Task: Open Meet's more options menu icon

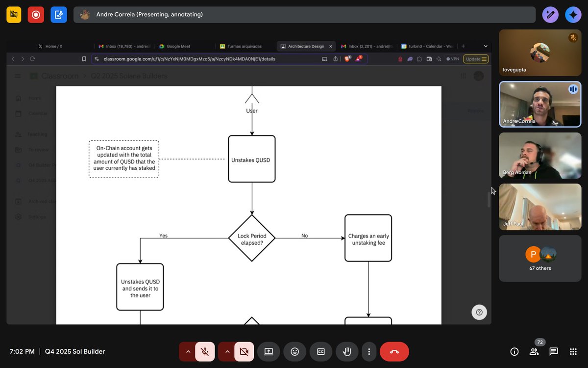Action: click(369, 351)
